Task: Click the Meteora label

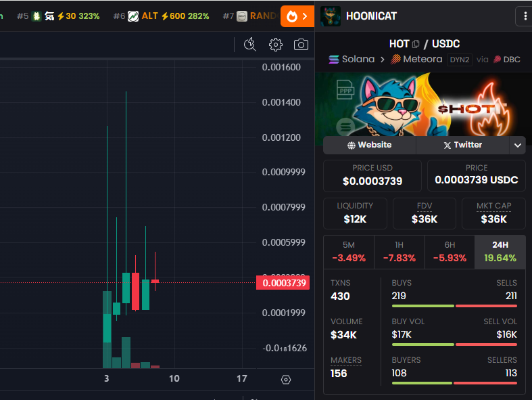Action: click(422, 60)
